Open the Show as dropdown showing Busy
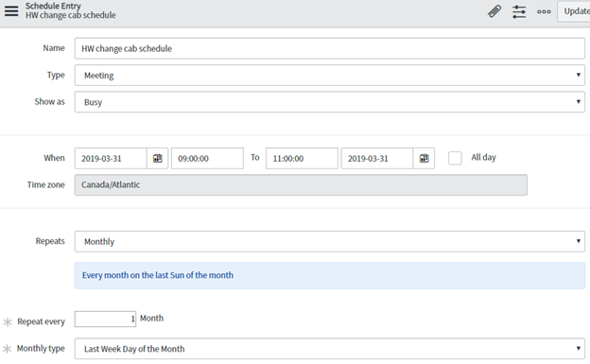Screen dimensions: 590x364 (330, 102)
